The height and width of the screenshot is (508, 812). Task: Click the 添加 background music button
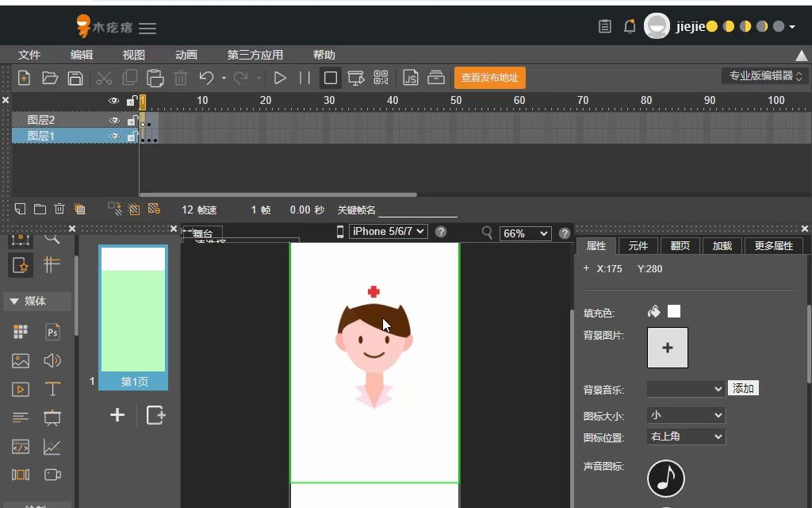pos(743,388)
